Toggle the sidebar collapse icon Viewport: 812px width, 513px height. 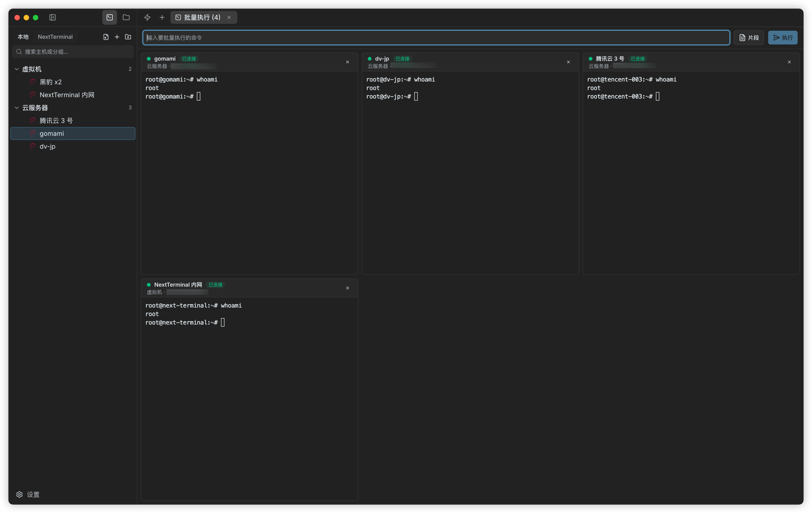[x=52, y=17]
